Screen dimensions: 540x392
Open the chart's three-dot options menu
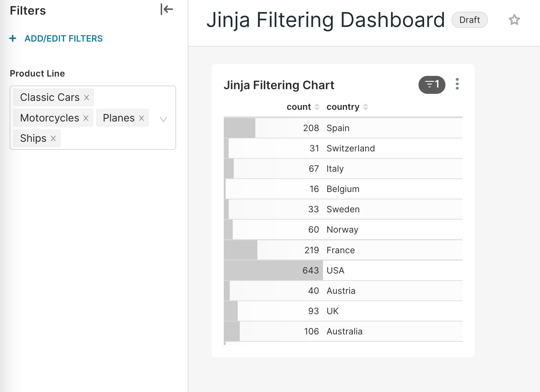(457, 84)
